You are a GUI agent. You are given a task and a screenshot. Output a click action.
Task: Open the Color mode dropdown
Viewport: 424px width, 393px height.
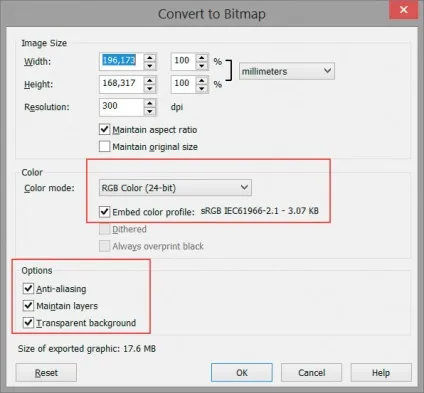(x=175, y=188)
